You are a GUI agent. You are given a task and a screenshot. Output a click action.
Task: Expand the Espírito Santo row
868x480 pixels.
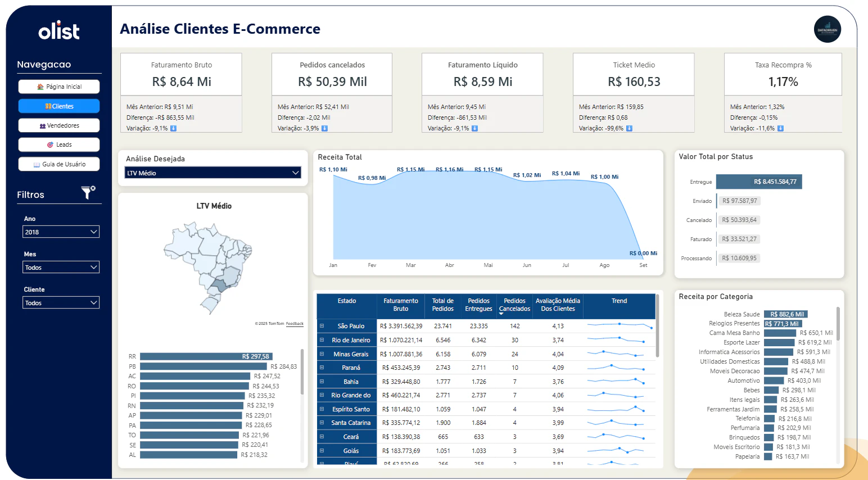point(322,409)
